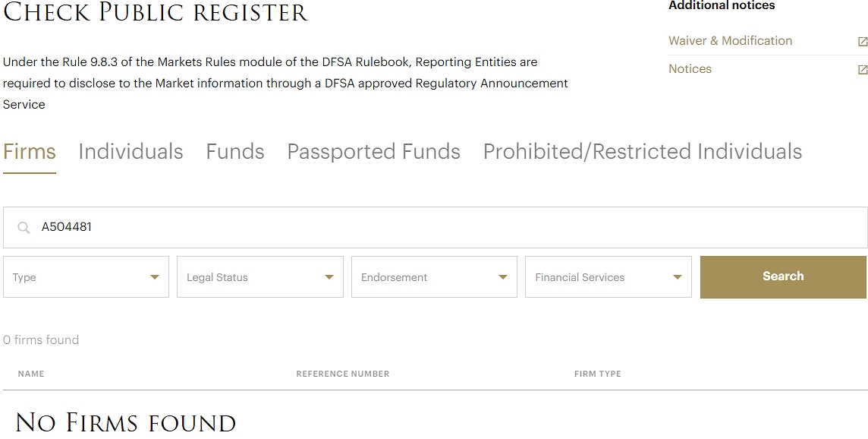Image resolution: width=868 pixels, height=439 pixels.
Task: Open external link icon beside Notices
Action: tap(862, 70)
